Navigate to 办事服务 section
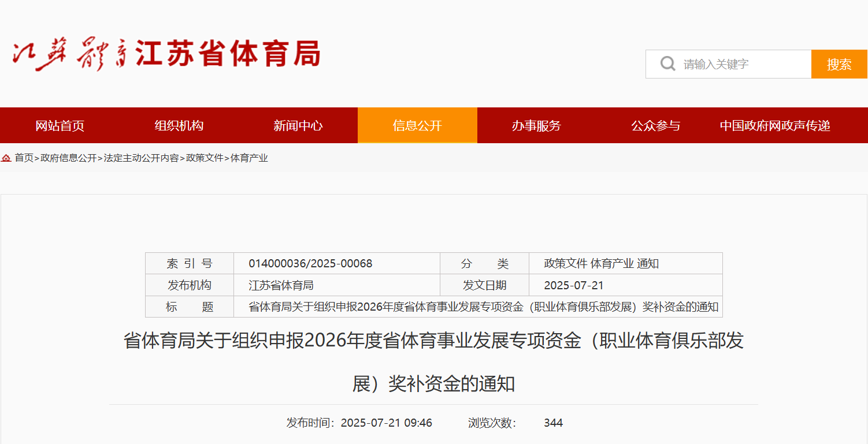Image resolution: width=868 pixels, height=444 pixels. pyautogui.click(x=536, y=126)
